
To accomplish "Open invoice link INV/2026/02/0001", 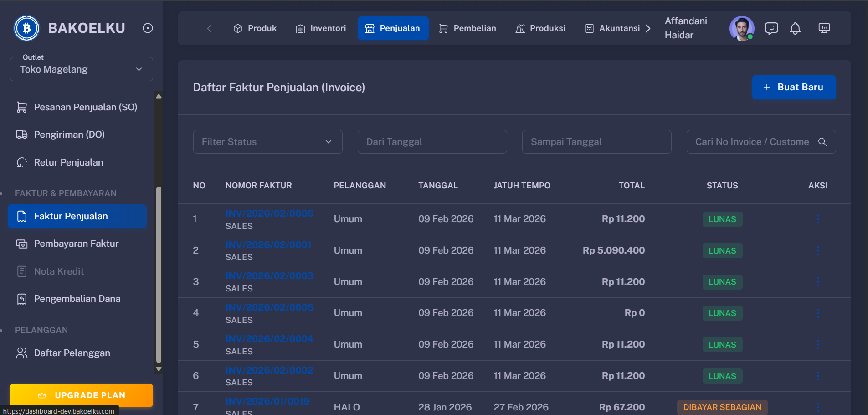I will (x=268, y=245).
